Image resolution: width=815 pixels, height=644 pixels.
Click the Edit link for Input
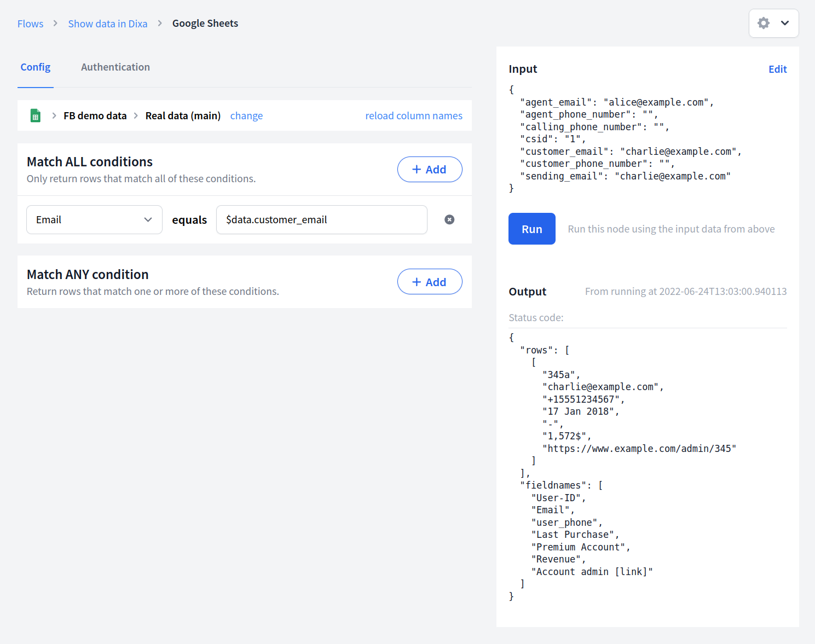(777, 69)
